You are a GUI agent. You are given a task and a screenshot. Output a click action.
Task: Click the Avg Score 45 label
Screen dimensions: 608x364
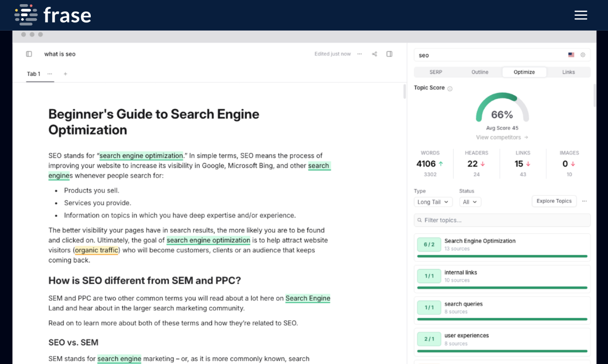(502, 128)
